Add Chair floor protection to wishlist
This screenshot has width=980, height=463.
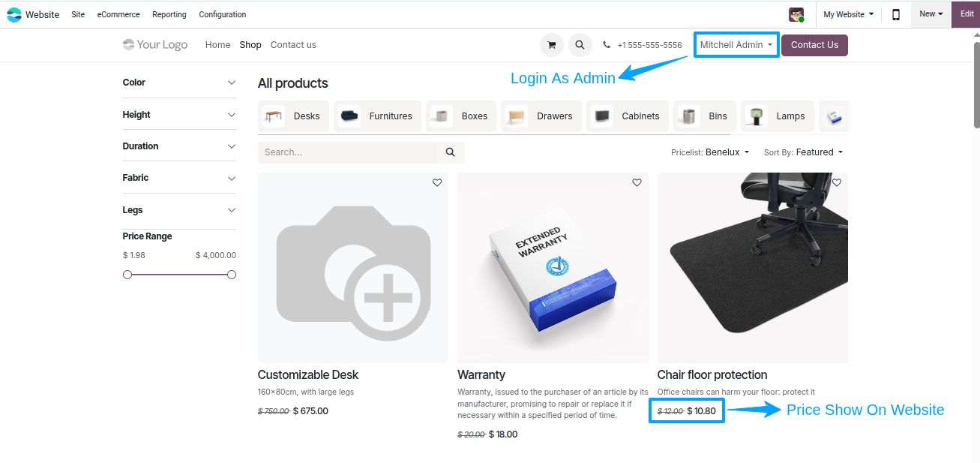tap(837, 182)
